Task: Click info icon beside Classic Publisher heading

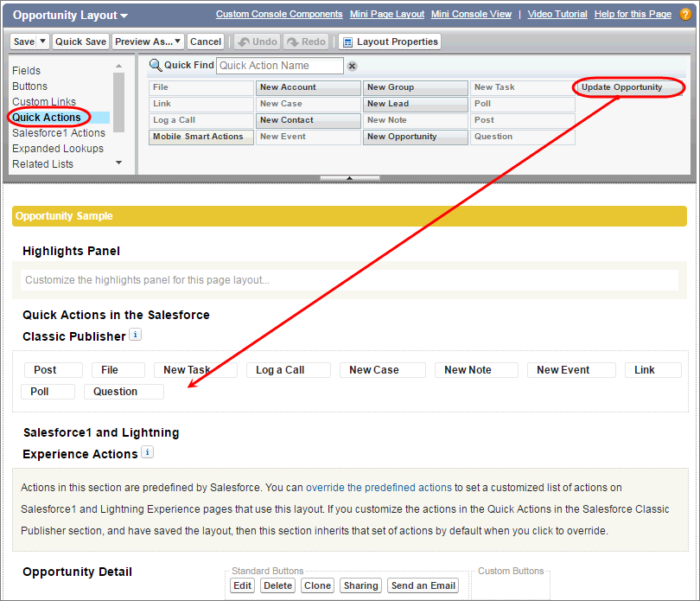Action: 135,336
